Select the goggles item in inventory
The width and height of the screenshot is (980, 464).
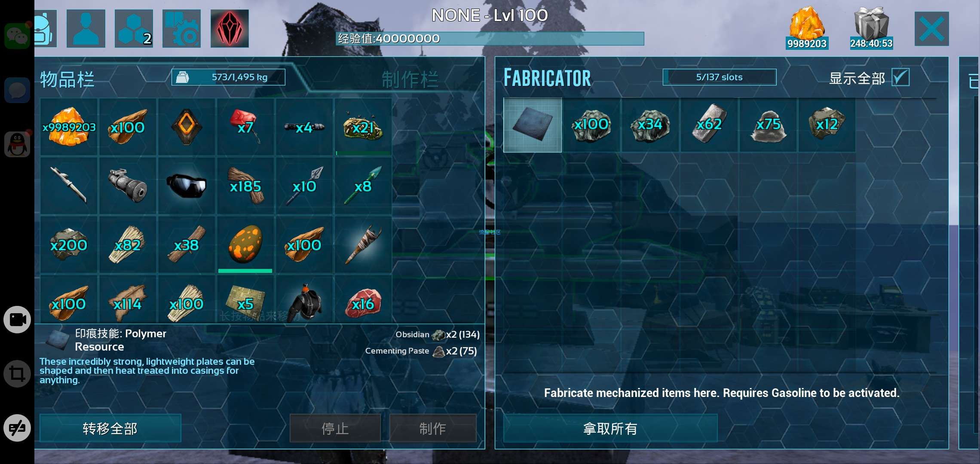pyautogui.click(x=186, y=186)
